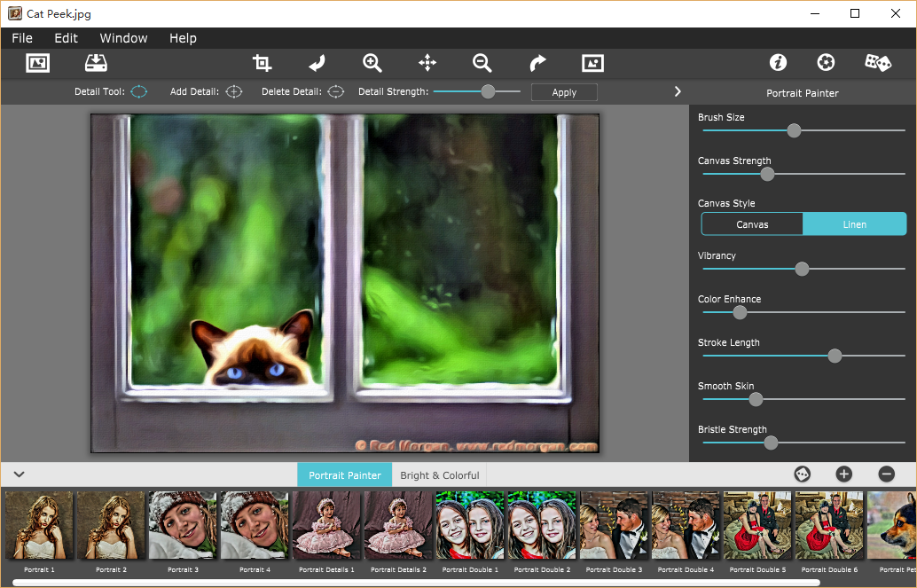Click the add preset plus button
The image size is (917, 588).
843,474
